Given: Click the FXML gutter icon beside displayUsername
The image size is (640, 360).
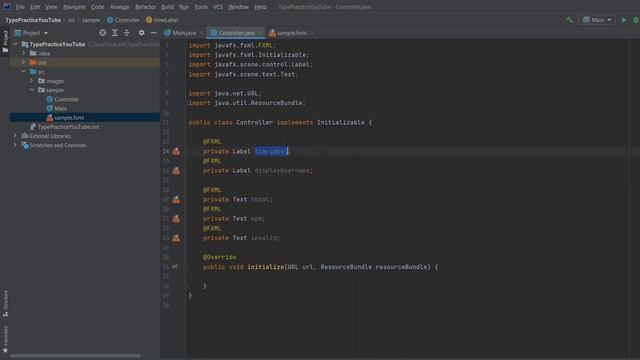Looking at the screenshot, I should coord(176,171).
